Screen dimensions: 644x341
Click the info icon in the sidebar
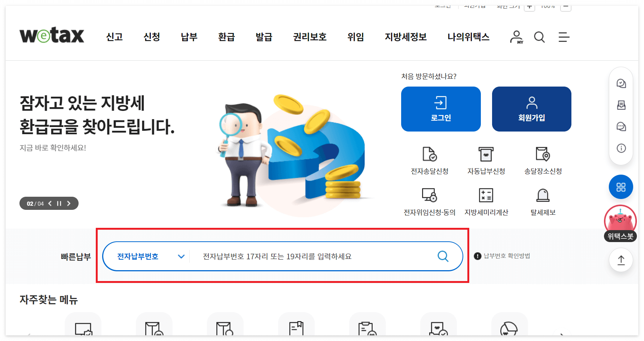[621, 148]
